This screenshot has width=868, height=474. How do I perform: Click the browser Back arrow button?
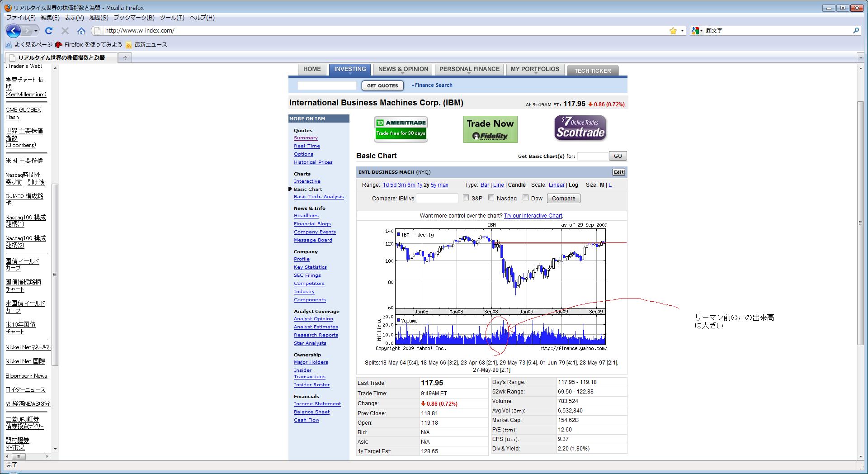(14, 31)
